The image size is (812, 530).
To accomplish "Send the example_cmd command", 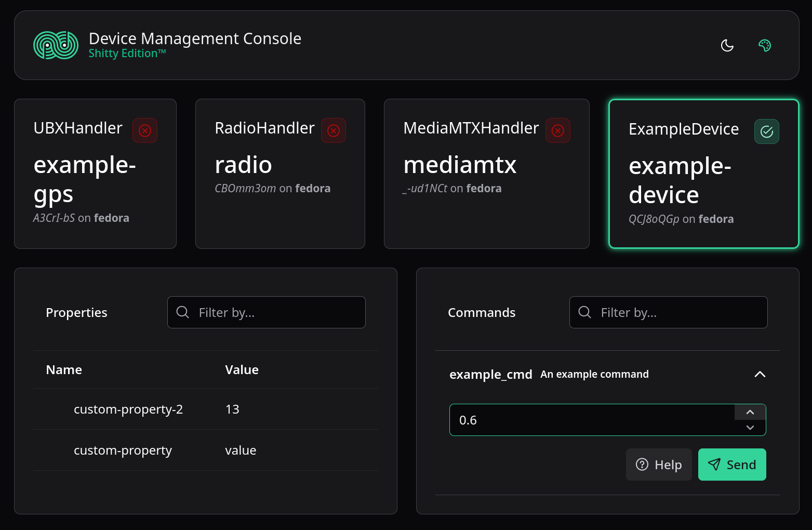I will point(731,465).
